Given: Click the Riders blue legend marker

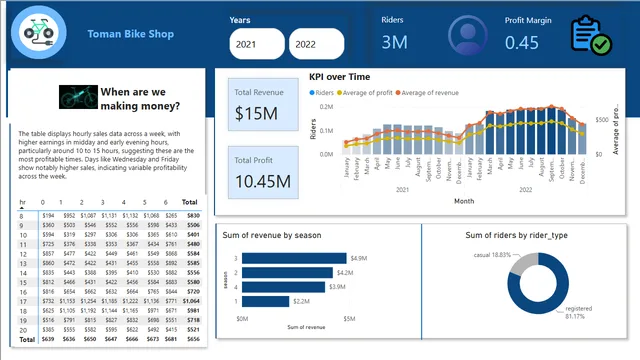Looking at the screenshot, I should pos(312,93).
